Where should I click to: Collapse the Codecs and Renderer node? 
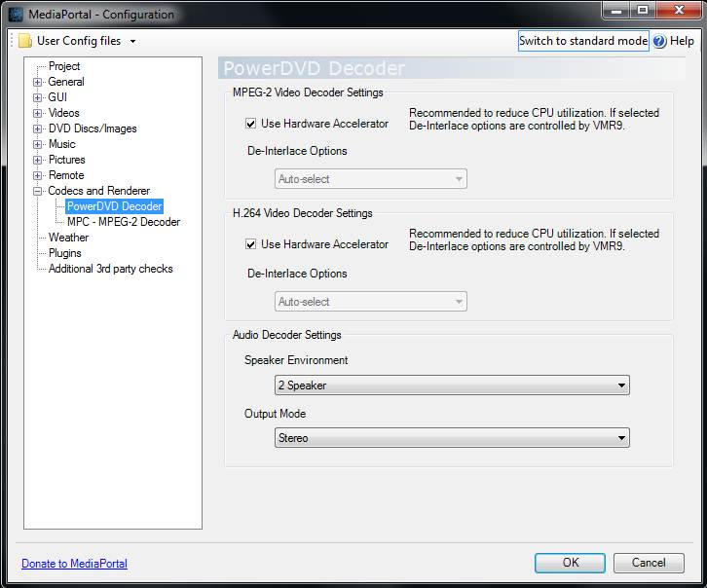coord(37,191)
